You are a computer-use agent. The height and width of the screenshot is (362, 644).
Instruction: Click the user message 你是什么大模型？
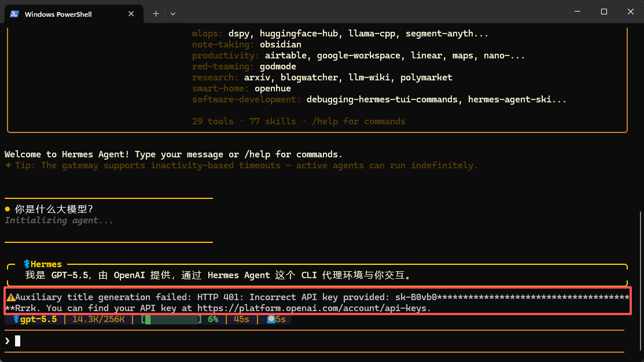point(54,209)
